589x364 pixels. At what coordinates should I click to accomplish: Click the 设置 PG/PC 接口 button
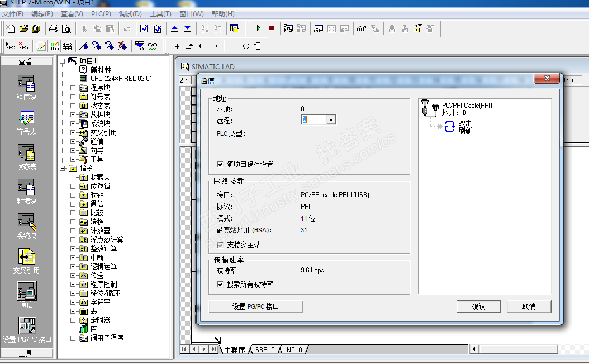[256, 306]
